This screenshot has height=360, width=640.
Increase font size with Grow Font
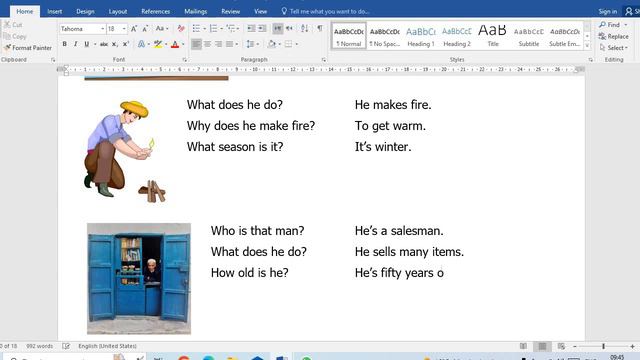coord(134,29)
